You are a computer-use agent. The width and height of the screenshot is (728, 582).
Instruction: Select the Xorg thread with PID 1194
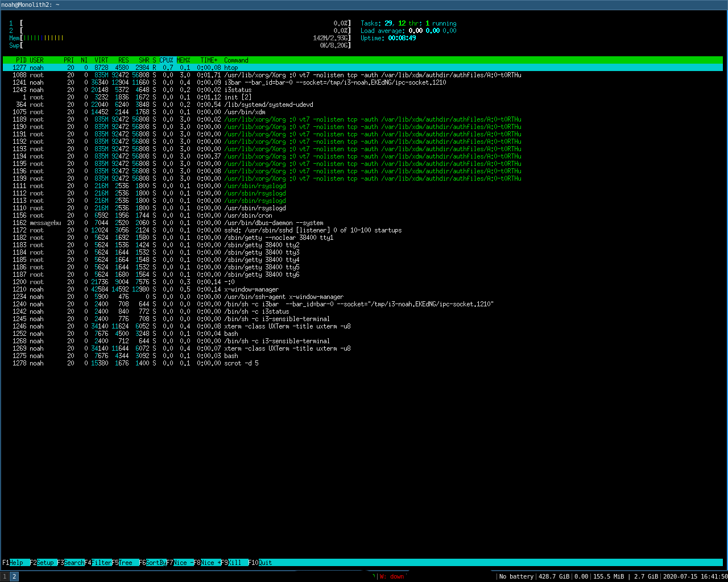pos(363,156)
